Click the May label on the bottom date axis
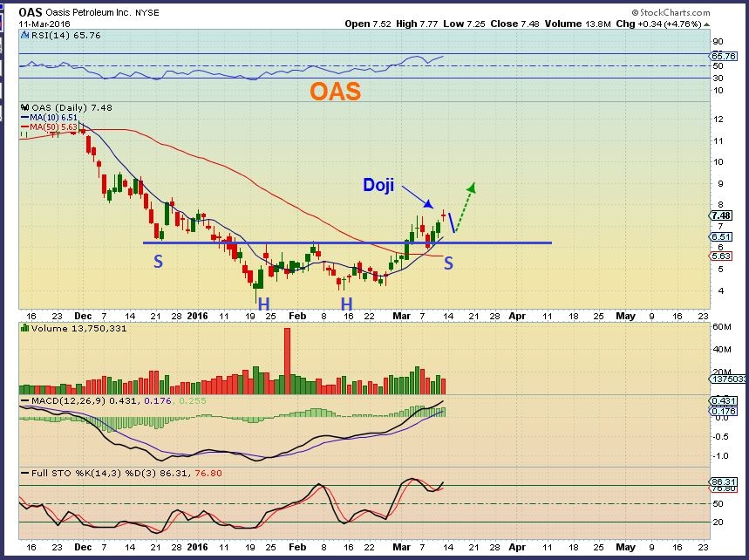Viewport: 749px width, 560px height. [625, 547]
